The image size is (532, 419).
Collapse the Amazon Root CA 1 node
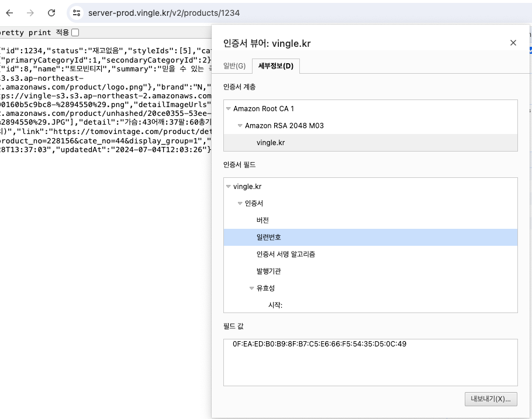(229, 109)
